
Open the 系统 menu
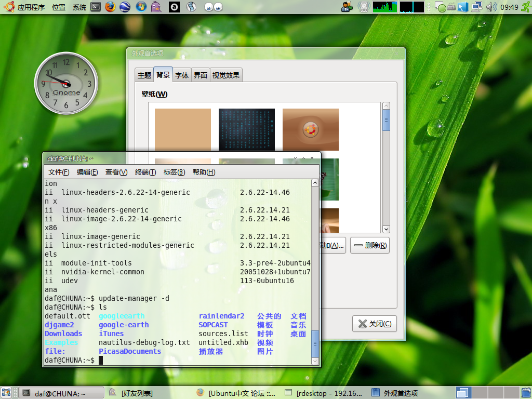click(79, 7)
